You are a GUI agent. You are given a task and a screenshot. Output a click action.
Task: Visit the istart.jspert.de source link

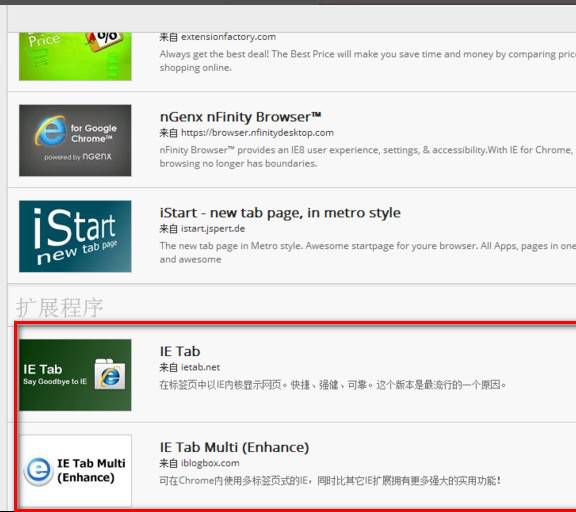pos(213,228)
